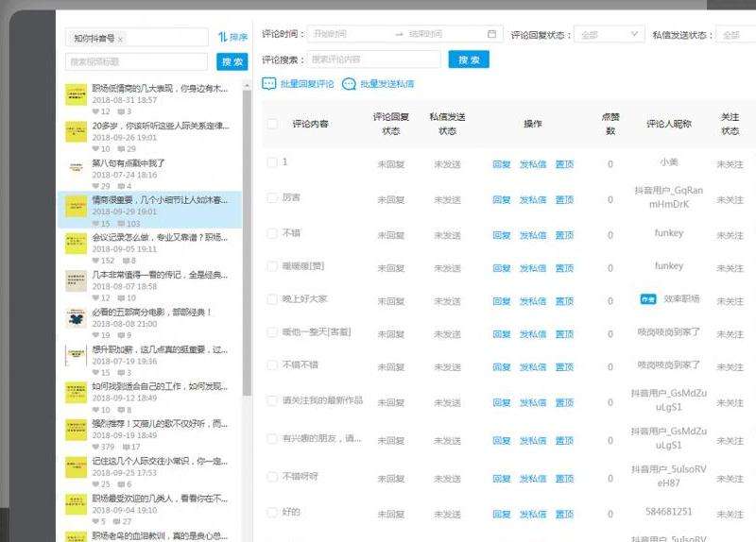Remove the 知你抖音号 tag with x
Image resolution: width=756 pixels, height=542 pixels.
[x=121, y=39]
